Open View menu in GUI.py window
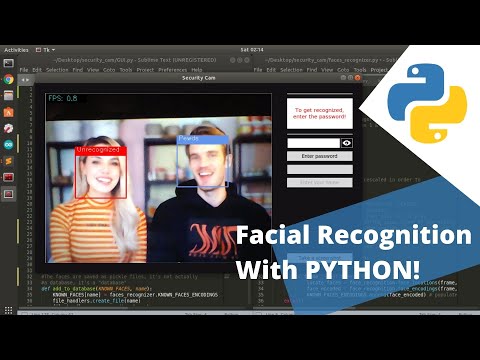Screen dimensions: 480x360 (93, 70)
